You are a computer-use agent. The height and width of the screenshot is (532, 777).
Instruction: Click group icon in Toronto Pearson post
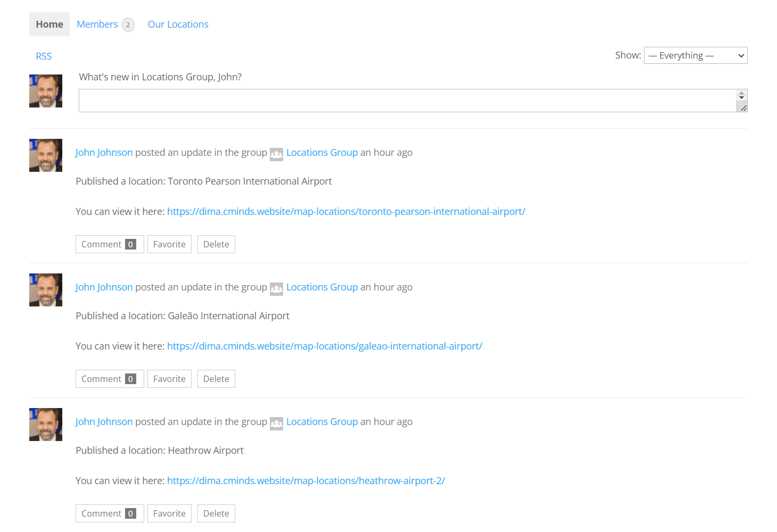coord(276,154)
